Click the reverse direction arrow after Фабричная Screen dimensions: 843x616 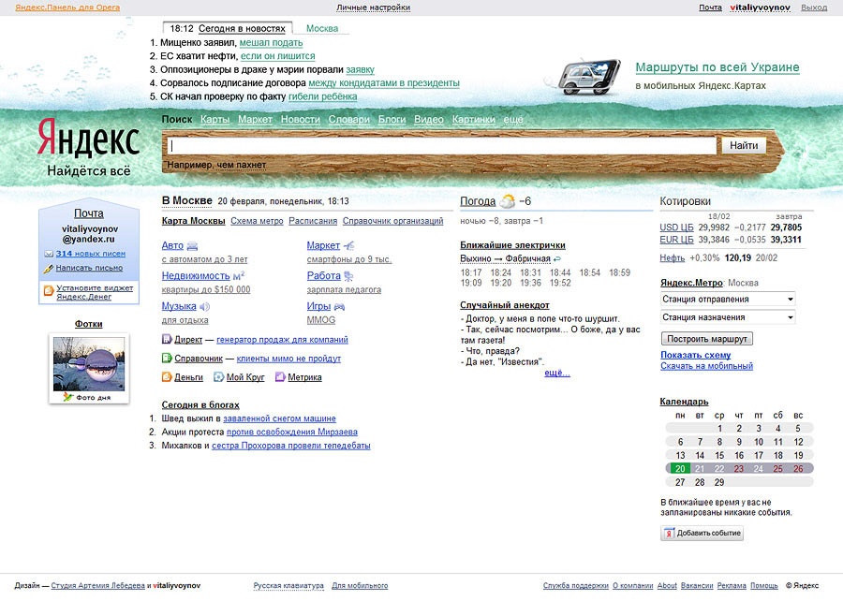tap(557, 258)
